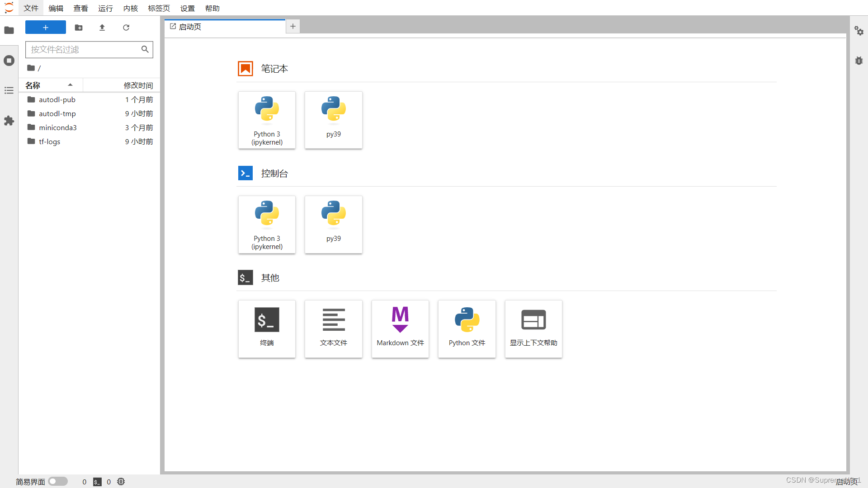
Task: Click the 3 个月前 date of miniconda3
Action: click(139, 127)
